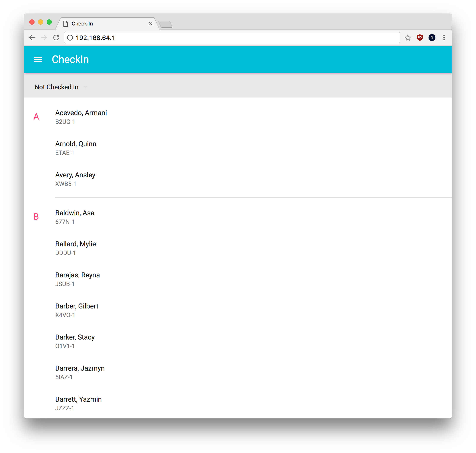Click the uBlock Origin extension icon
This screenshot has width=476, height=453.
coord(420,37)
